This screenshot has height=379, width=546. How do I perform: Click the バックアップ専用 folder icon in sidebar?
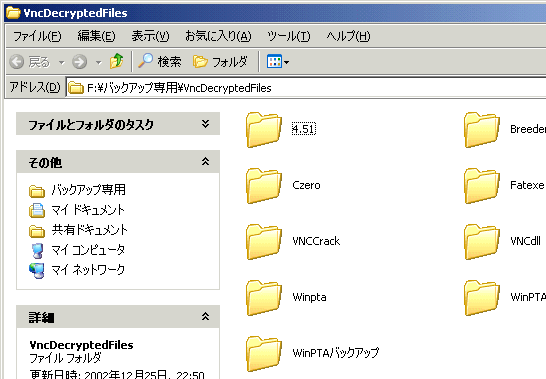click(37, 191)
